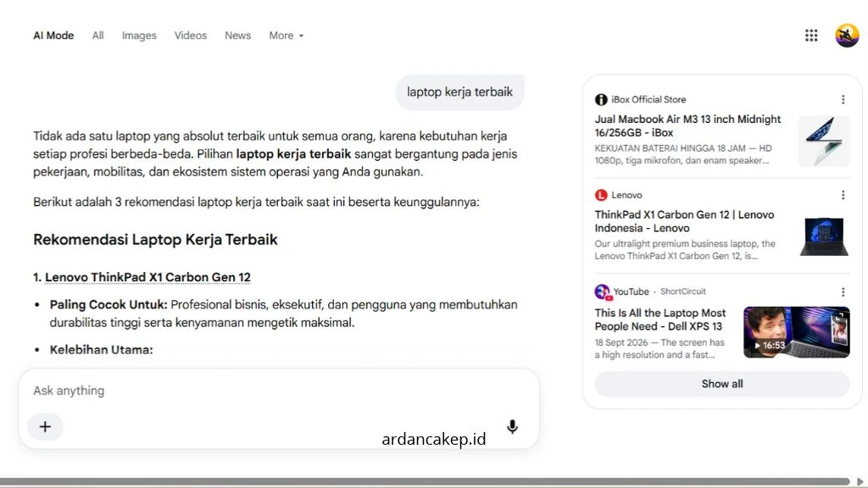Click the KEKUATAN BATERAI HINGGA 18 JAM snippet
Viewport: 868px width, 488px height.
click(x=683, y=154)
